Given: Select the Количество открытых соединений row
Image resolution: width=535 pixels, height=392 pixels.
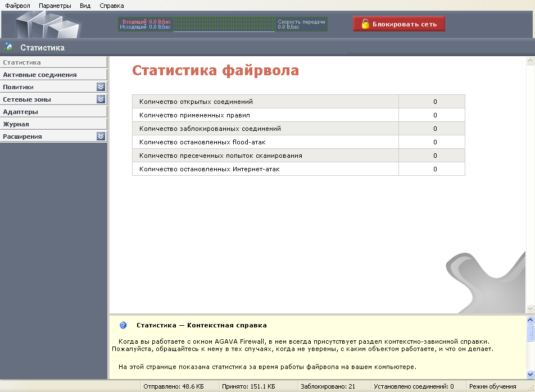Looking at the screenshot, I should [x=298, y=102].
